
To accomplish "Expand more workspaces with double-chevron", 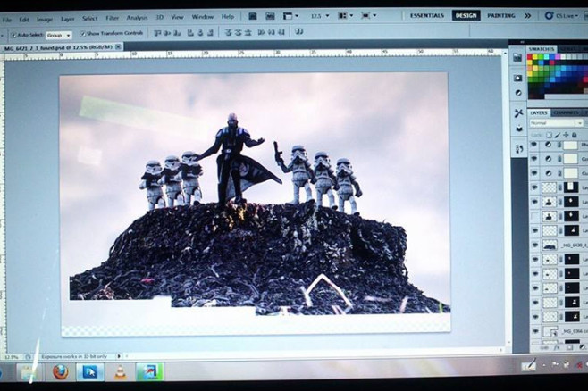I will 527,16.
